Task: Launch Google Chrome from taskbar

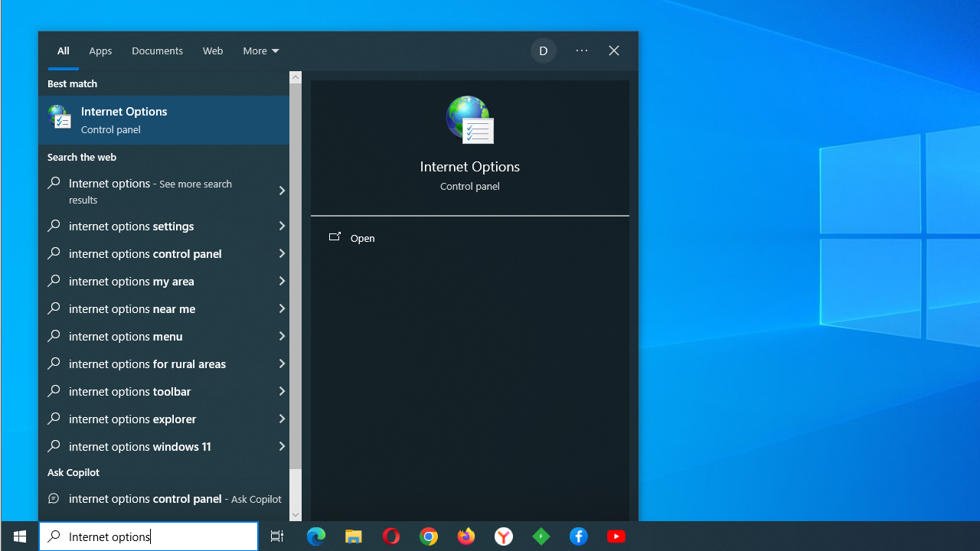Action: (429, 536)
